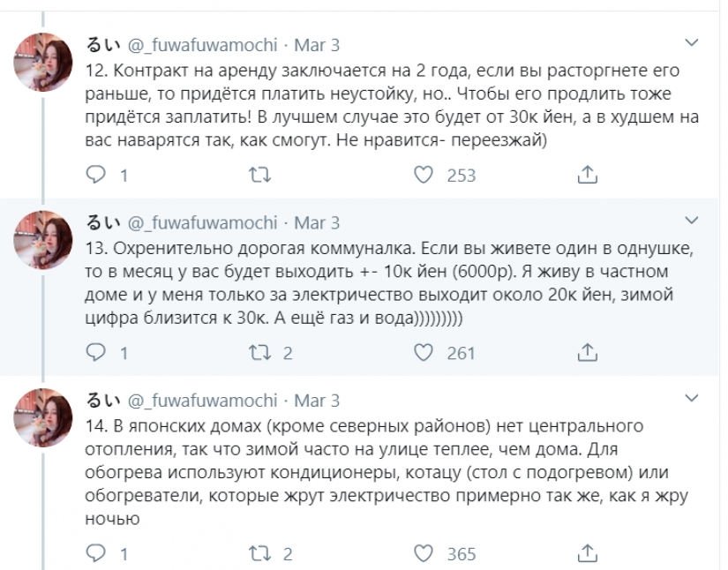Retweet tweet 14 about Japanese houses
Image resolution: width=728 pixels, height=570 pixels.
coord(259,553)
